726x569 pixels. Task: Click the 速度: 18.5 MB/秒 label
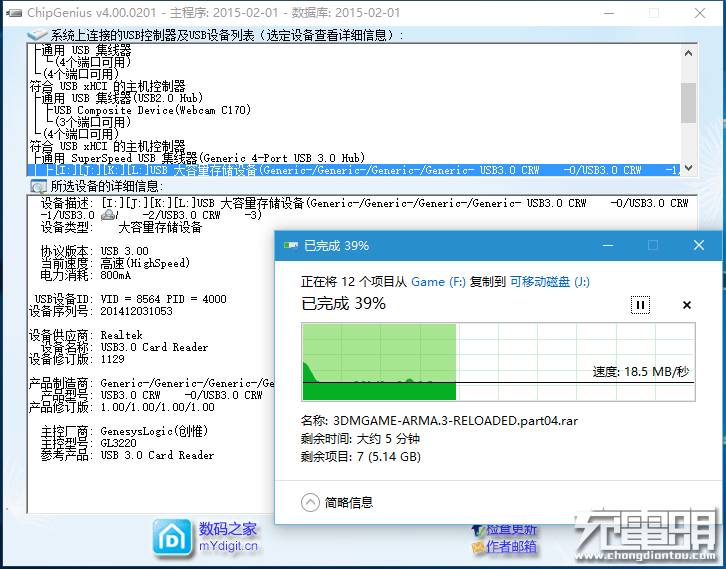[641, 372]
